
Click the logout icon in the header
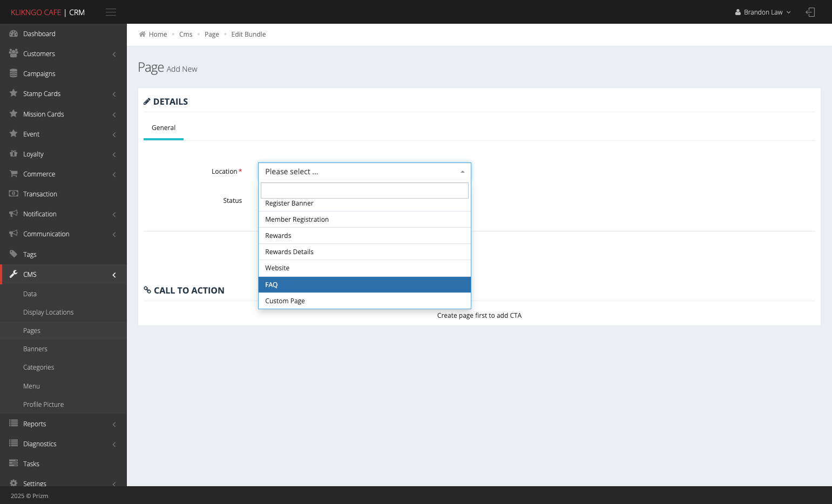pos(810,12)
